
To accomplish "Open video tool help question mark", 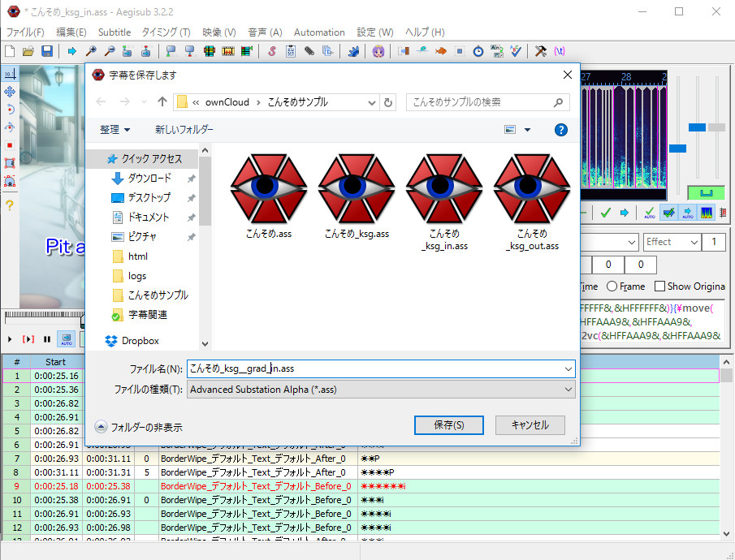I will [10, 205].
